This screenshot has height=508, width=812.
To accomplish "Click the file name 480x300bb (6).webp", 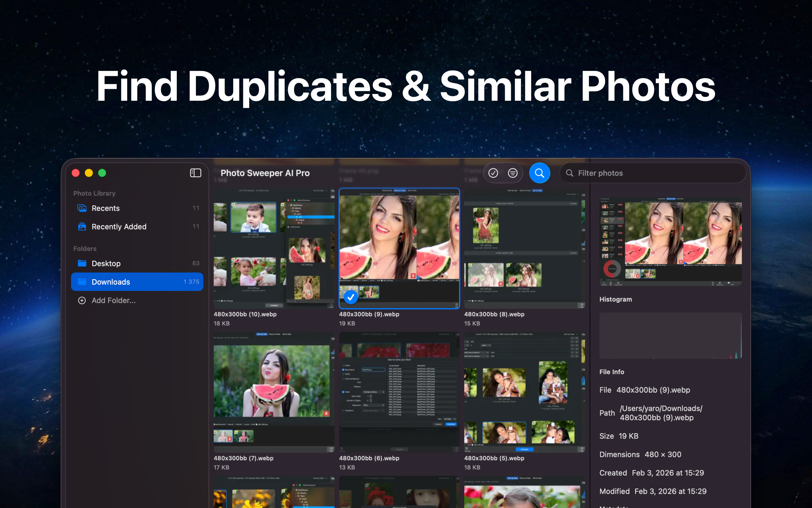I will pyautogui.click(x=369, y=458).
